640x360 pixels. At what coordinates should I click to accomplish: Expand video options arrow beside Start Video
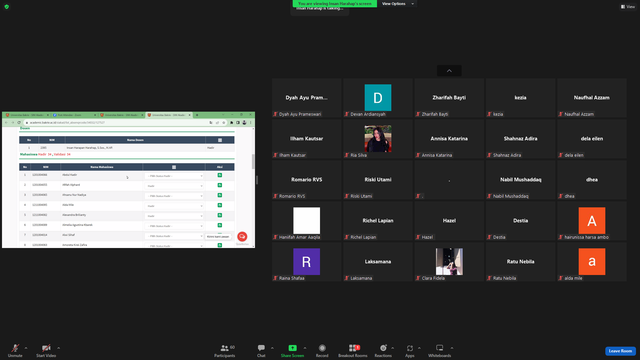pos(58,348)
